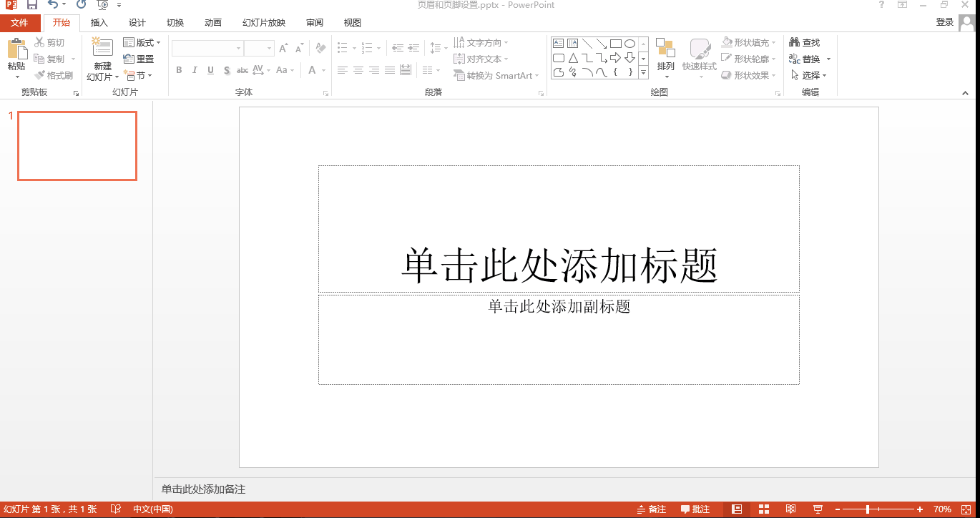
Task: Click the Redo/Repeat icon in quick access toolbar
Action: click(x=81, y=5)
